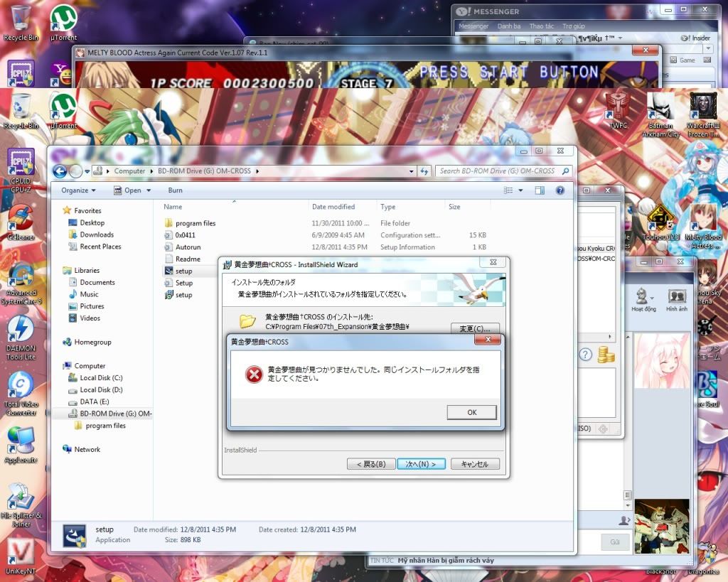Screen dimensions: 728x582
Task: Open the Trợ giúp menu
Action: [574, 26]
